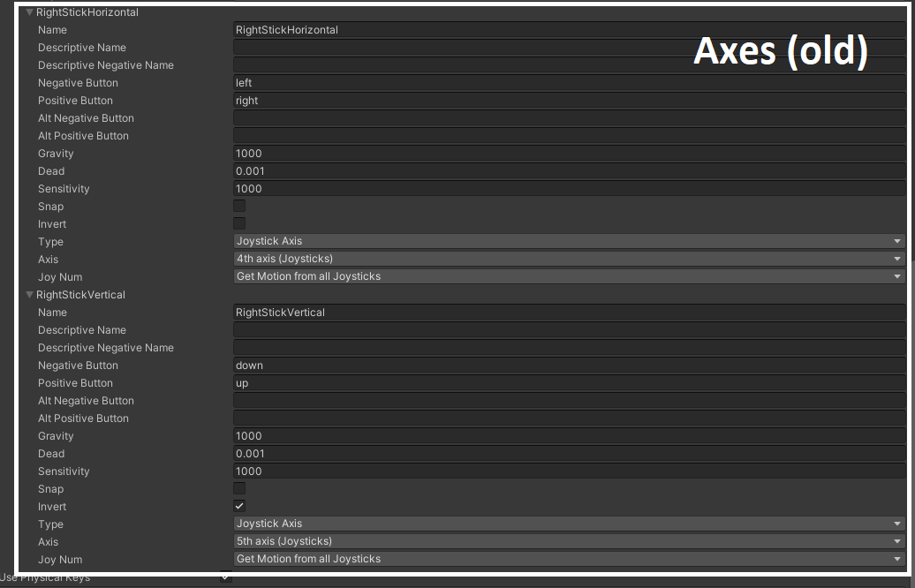Open the Joy Num dropdown under RightStickVertical
The height and width of the screenshot is (588, 915).
click(x=569, y=559)
